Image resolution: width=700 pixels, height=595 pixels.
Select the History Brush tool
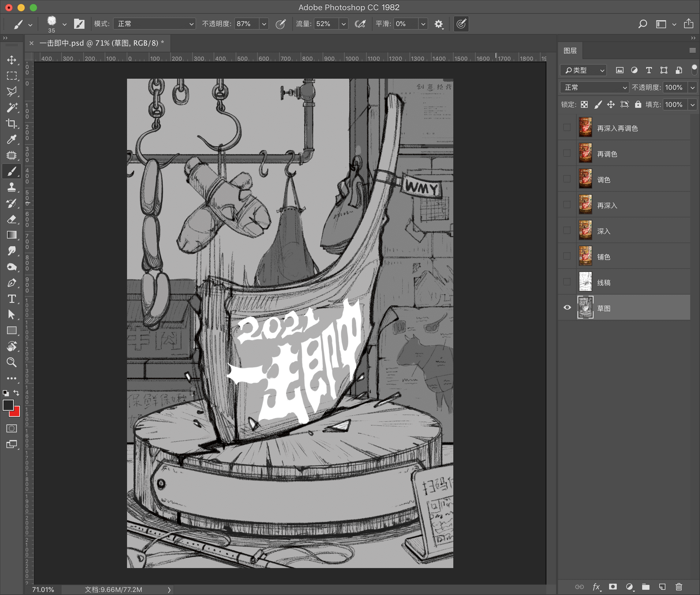point(11,203)
